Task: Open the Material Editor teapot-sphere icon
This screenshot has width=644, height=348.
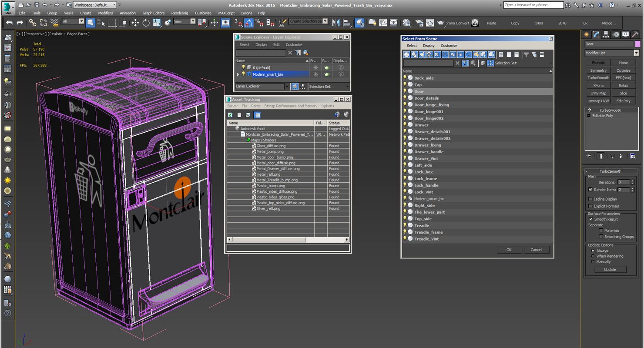Action: [x=406, y=23]
